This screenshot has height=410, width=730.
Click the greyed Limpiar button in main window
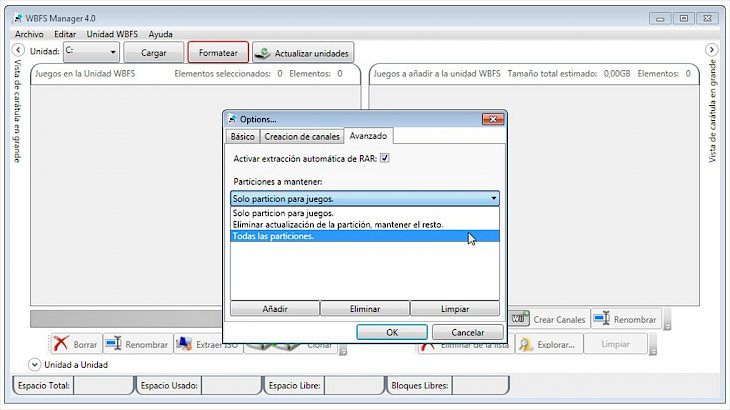pos(615,344)
